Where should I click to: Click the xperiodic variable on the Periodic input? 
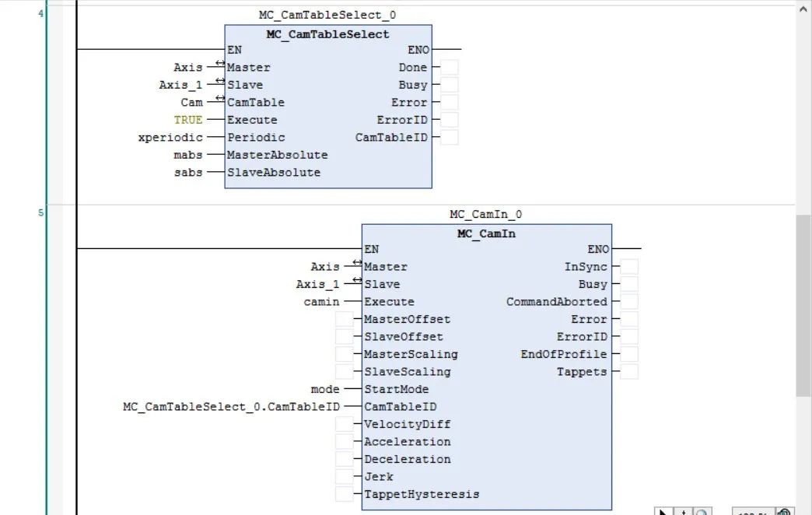pyautogui.click(x=172, y=137)
